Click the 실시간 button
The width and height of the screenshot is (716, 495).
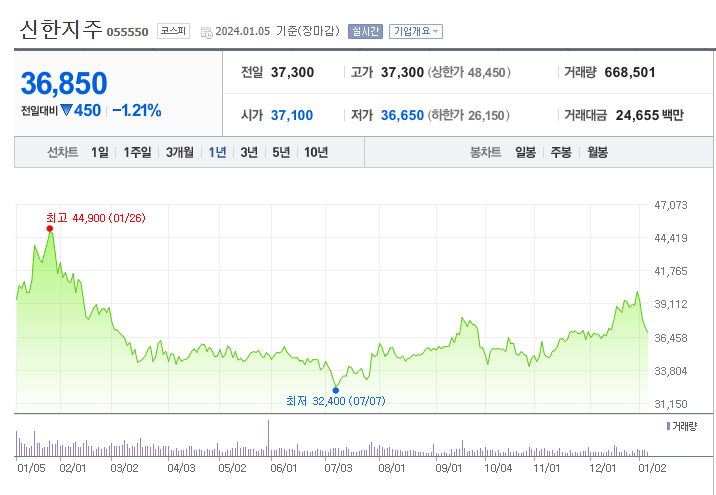point(365,32)
